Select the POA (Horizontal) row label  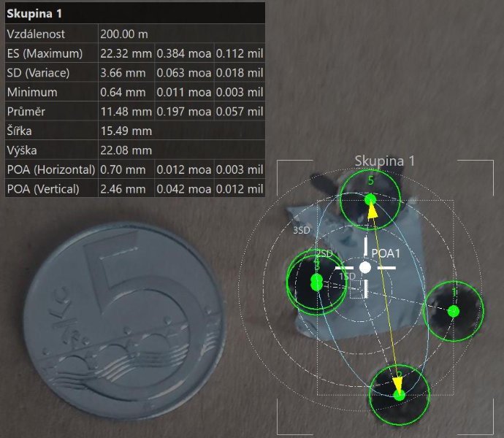tap(50, 169)
